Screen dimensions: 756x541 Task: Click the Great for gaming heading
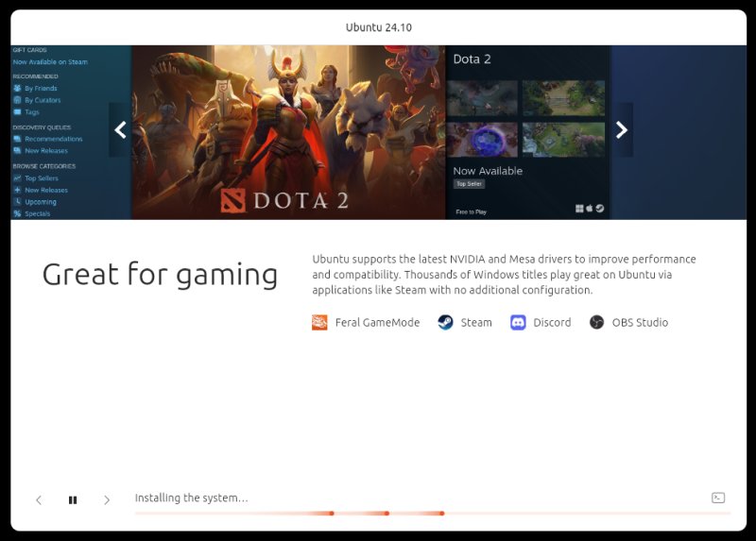[x=160, y=275]
